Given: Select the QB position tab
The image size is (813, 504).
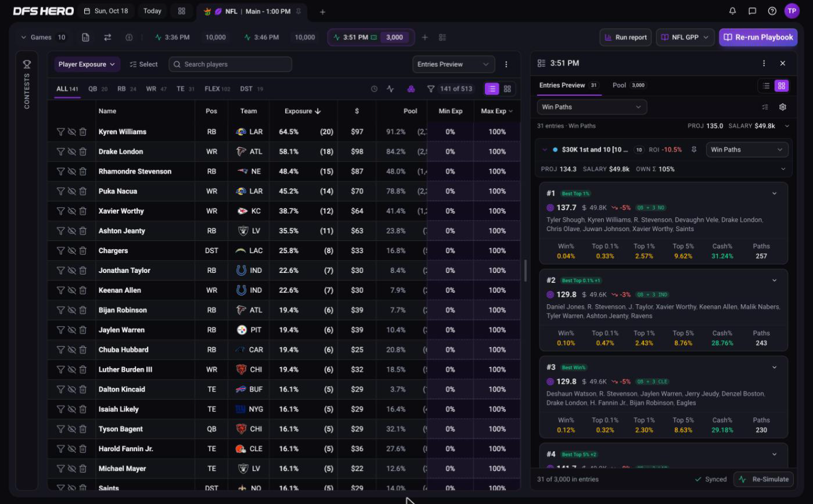Looking at the screenshot, I should [x=98, y=89].
